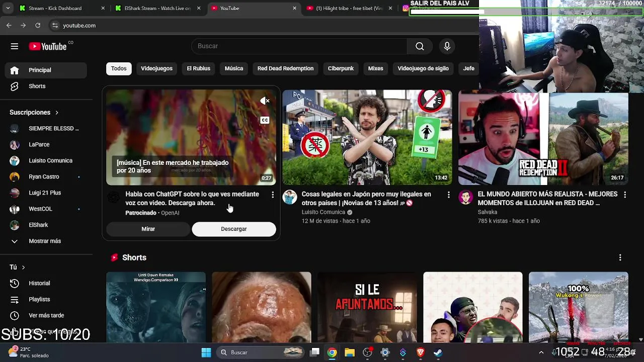This screenshot has width=644, height=362.
Task: Open options menu for ChatGPT ad
Action: point(273,195)
